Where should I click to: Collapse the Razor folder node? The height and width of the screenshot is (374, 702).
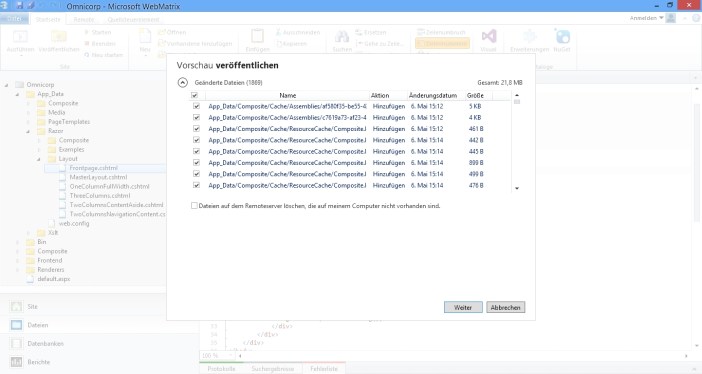[28, 131]
